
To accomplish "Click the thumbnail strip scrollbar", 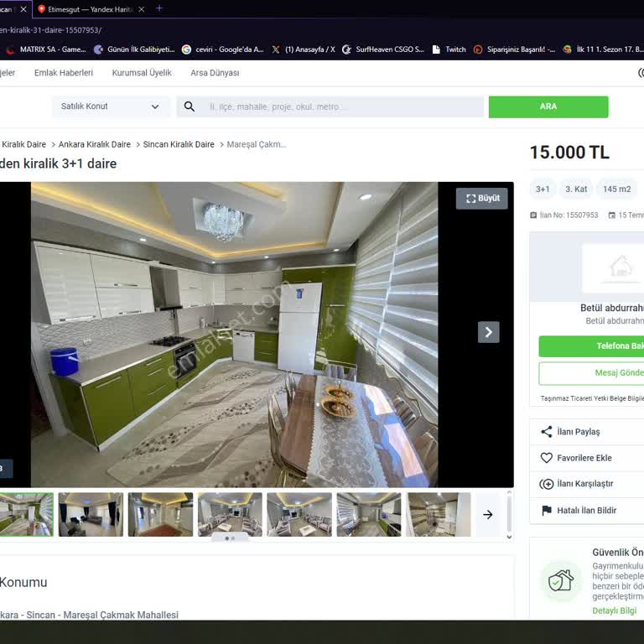I will pyautogui.click(x=509, y=513).
